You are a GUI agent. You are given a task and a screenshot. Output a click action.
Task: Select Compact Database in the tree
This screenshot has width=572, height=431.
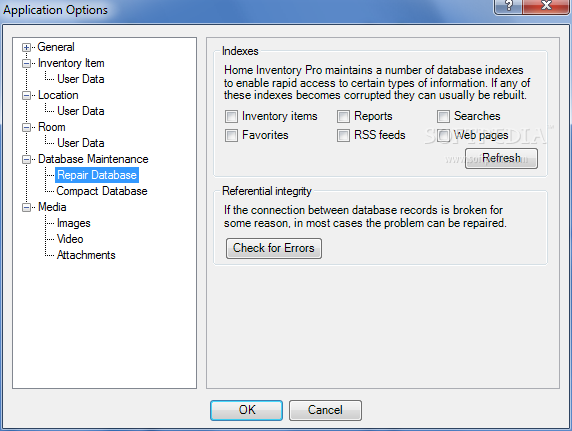[102, 191]
